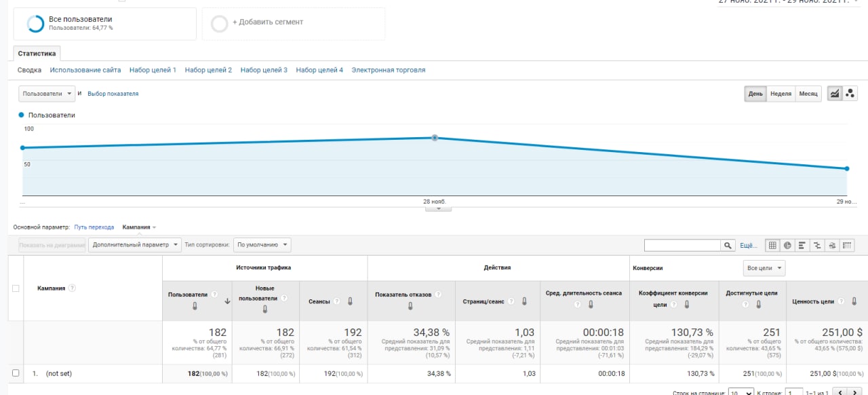Expand the collapse handle below the chart
The width and height of the screenshot is (868, 395).
click(438, 209)
